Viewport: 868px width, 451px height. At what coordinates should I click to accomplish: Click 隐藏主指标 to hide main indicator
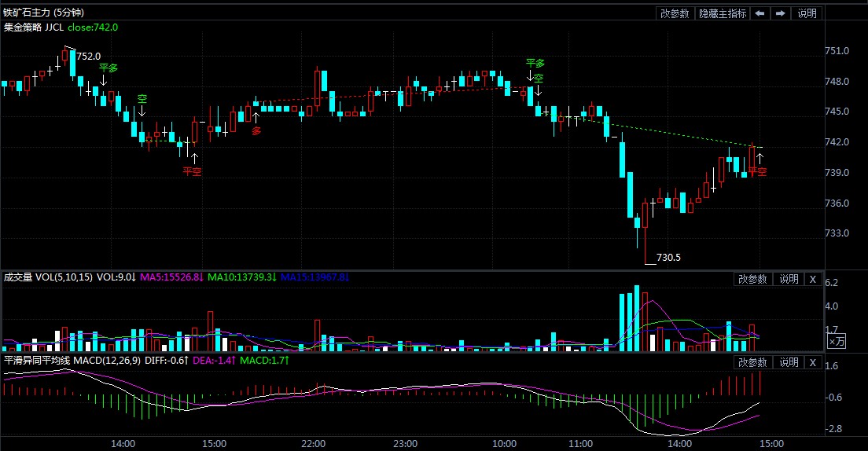(x=723, y=13)
